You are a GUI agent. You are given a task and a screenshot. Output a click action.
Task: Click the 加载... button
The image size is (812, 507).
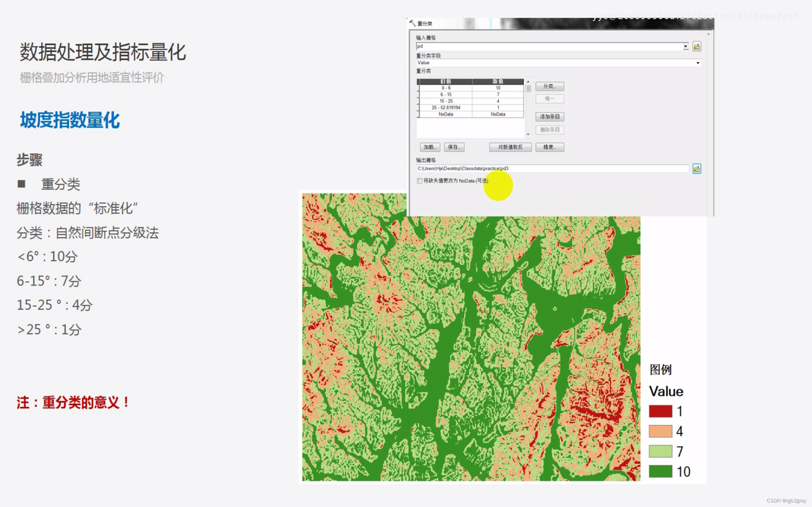[430, 147]
